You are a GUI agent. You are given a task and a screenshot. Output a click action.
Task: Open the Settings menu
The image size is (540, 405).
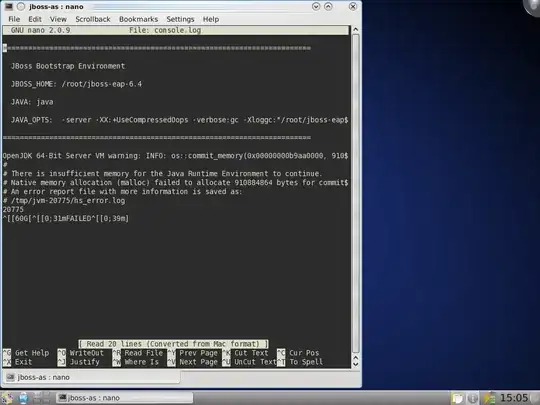180,19
